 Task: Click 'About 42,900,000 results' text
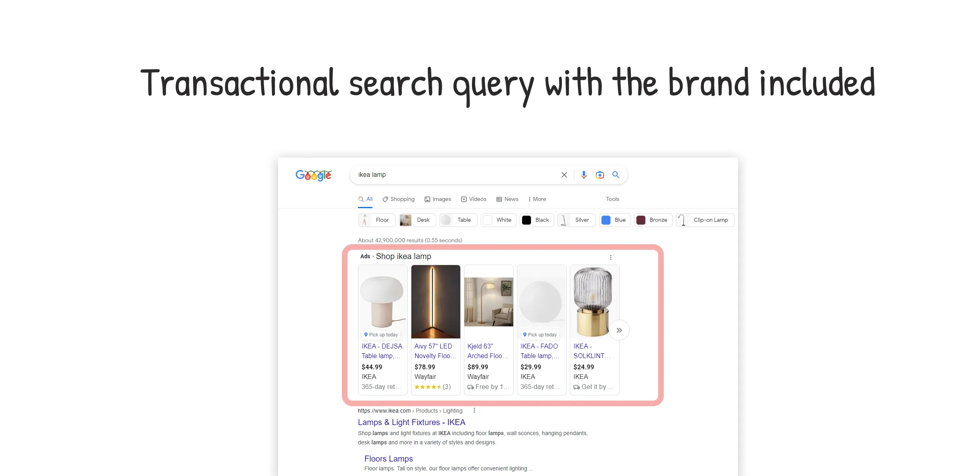pos(410,241)
